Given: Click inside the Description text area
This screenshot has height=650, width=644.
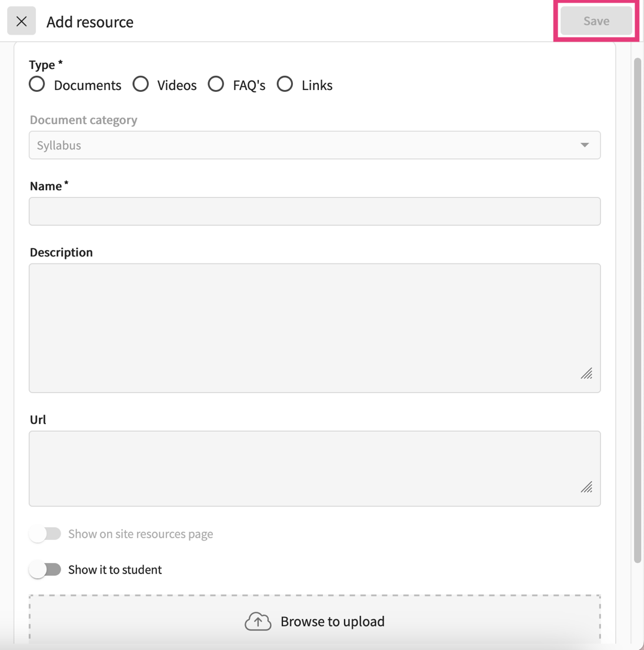Looking at the screenshot, I should [315, 327].
